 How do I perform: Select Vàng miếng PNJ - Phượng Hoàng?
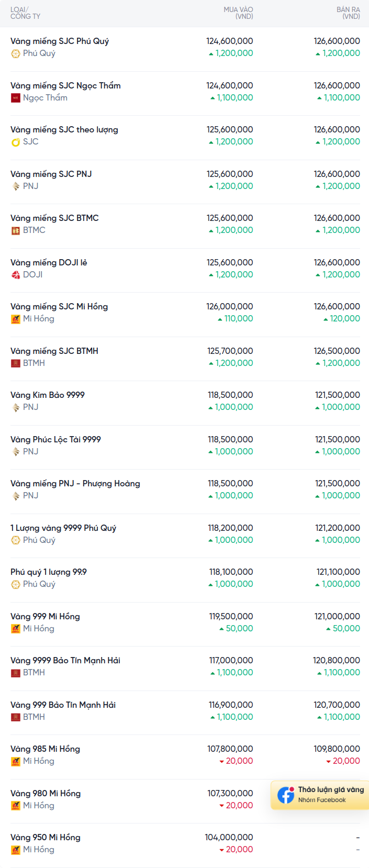(75, 483)
